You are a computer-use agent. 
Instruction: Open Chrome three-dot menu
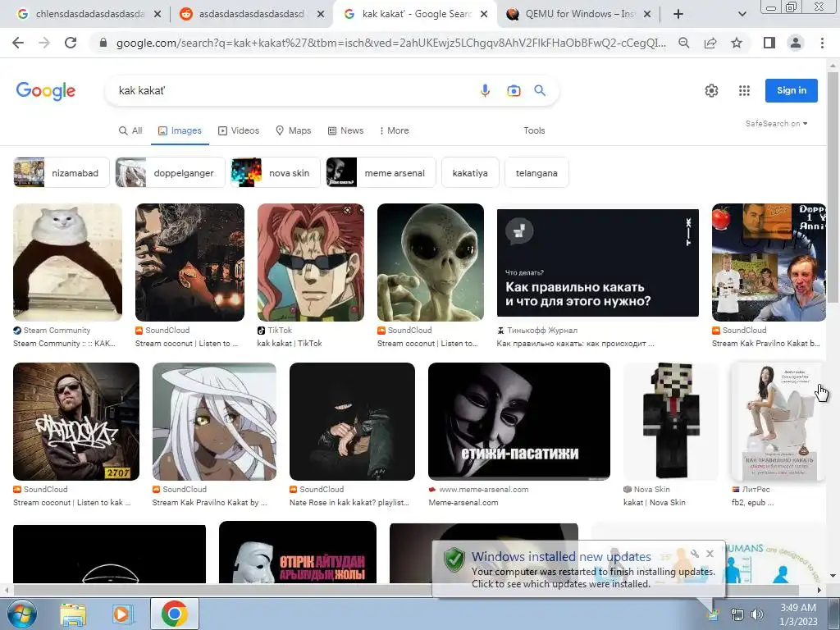pos(822,43)
